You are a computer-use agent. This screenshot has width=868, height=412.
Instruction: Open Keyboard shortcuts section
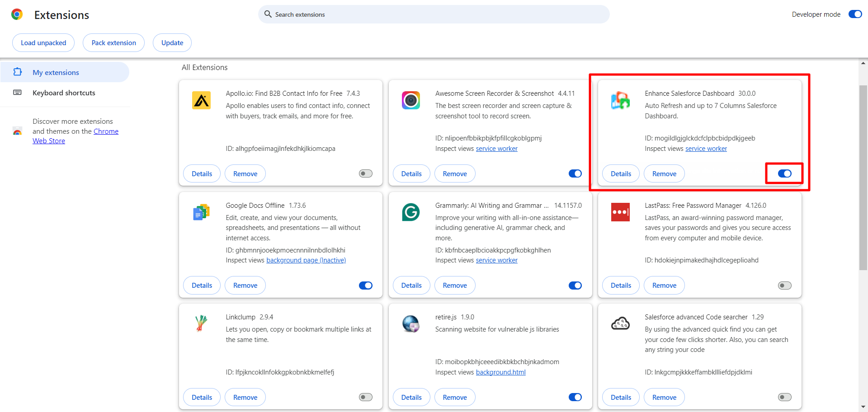65,93
